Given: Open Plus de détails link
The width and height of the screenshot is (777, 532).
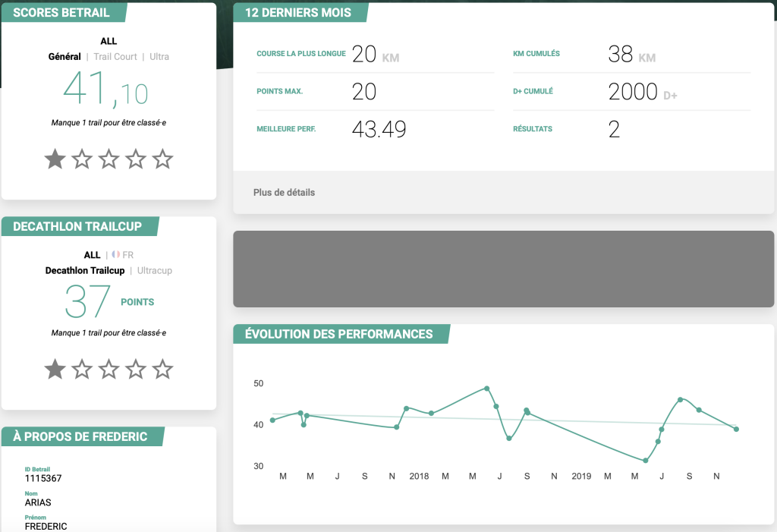Looking at the screenshot, I should click(x=284, y=193).
